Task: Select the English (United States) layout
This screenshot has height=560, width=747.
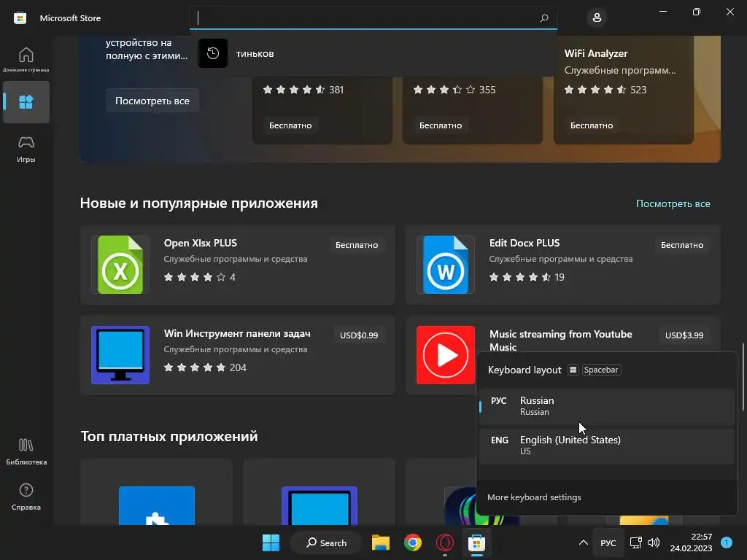Action: [x=606, y=446]
